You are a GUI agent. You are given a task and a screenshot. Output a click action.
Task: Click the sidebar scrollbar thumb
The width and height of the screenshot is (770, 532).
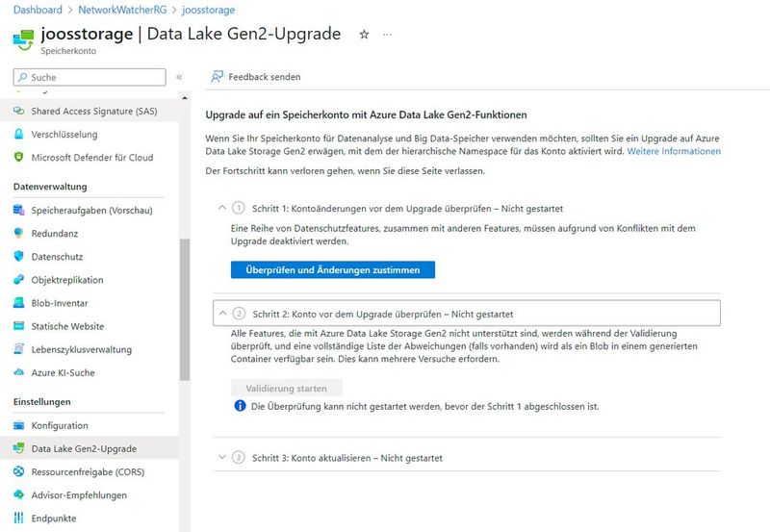point(184,310)
